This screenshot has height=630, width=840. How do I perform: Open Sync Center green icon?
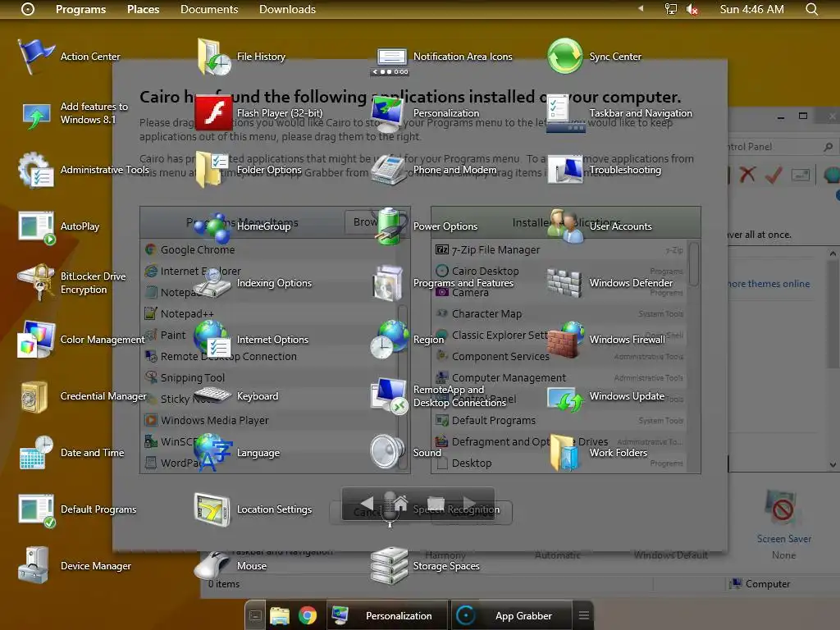tap(564, 57)
